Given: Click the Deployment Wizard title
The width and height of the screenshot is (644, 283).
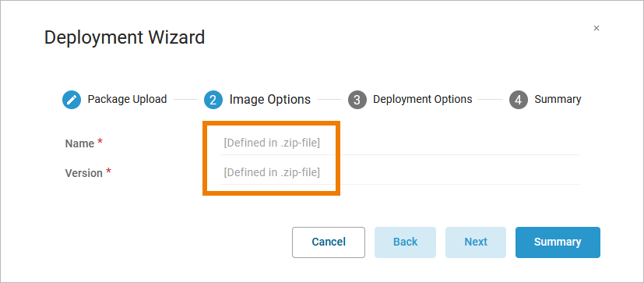Looking at the screenshot, I should (x=125, y=37).
